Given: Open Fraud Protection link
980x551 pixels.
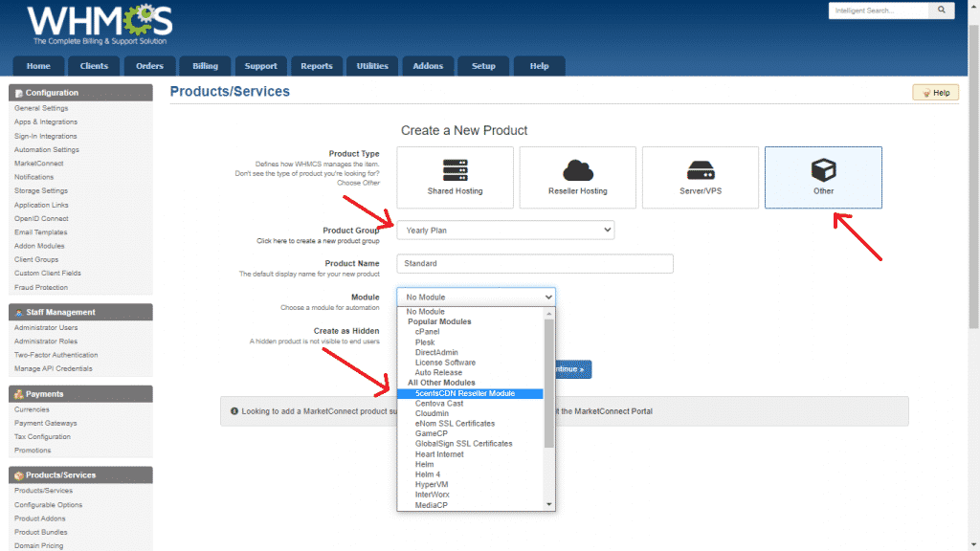Looking at the screenshot, I should [41, 287].
